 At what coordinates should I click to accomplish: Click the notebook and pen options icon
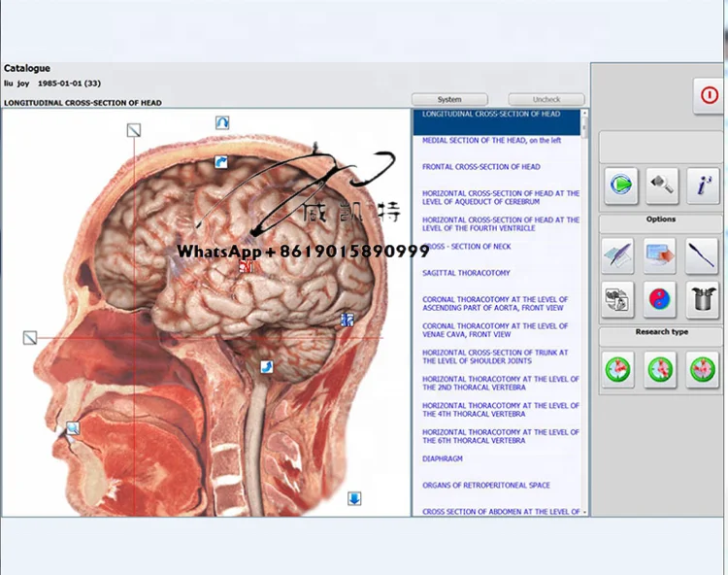(x=618, y=255)
